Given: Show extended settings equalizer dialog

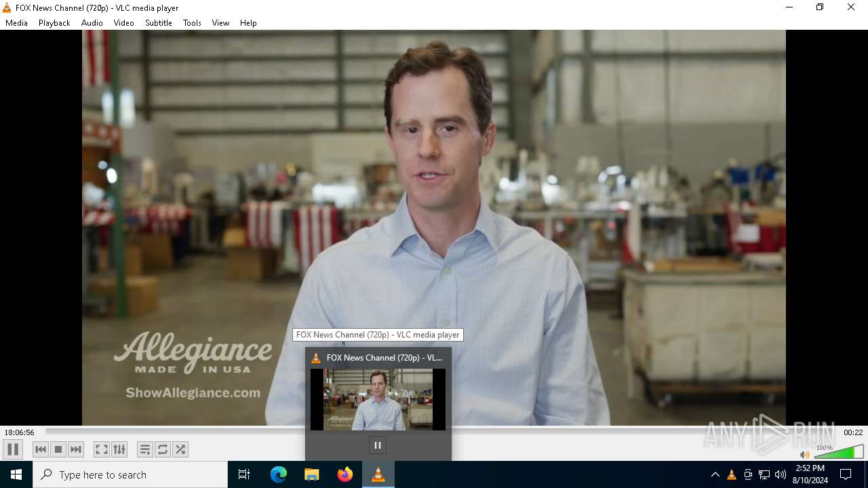Looking at the screenshot, I should (x=119, y=449).
